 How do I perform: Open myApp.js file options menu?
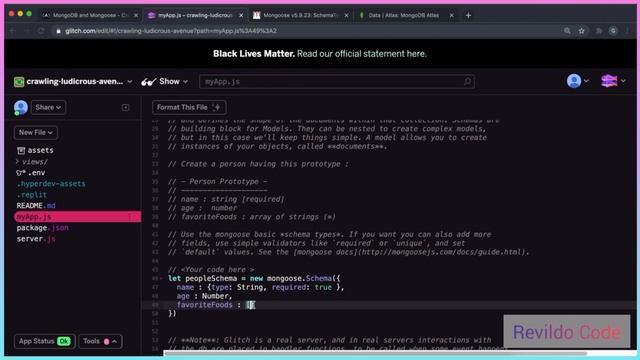click(x=130, y=217)
